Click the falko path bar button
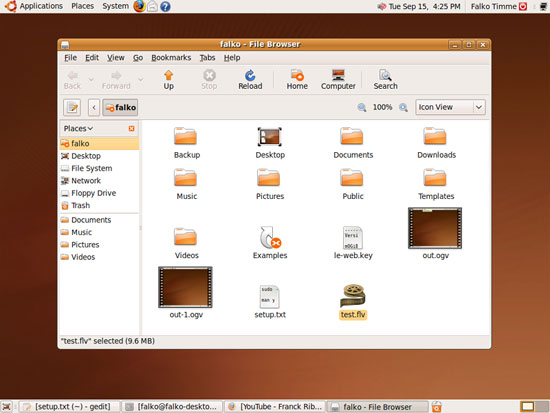The image size is (550, 413). click(120, 107)
